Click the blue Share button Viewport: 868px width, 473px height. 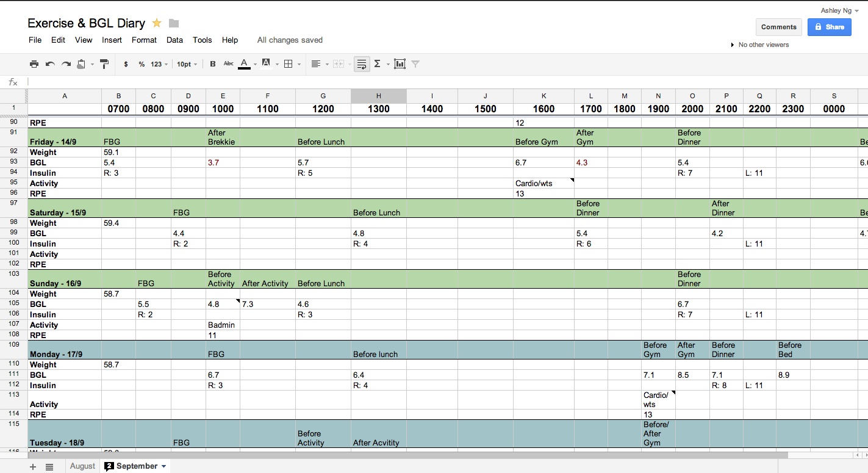point(829,27)
